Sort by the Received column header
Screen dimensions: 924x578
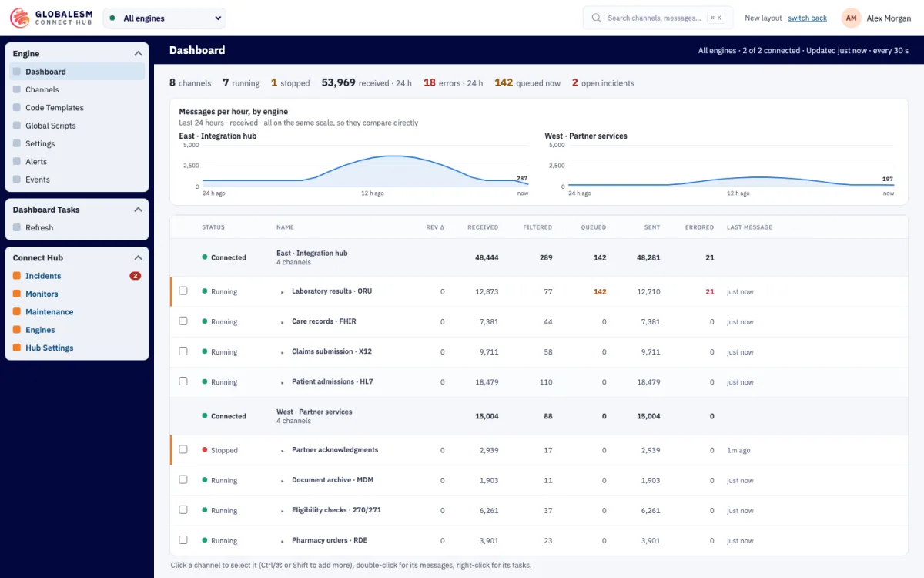click(483, 227)
